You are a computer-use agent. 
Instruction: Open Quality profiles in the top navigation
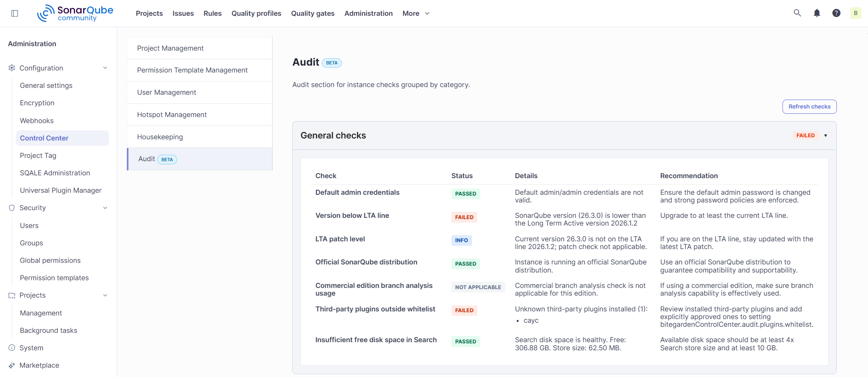tap(256, 13)
